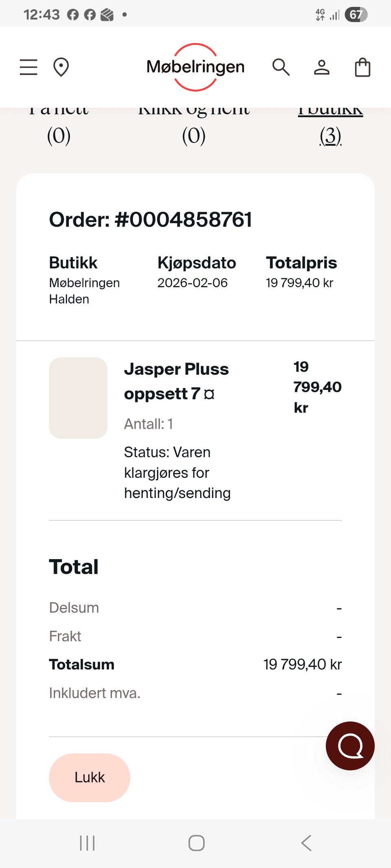
Task: Tap the Totalsum 19 799,40 kr amount
Action: pyautogui.click(x=302, y=665)
